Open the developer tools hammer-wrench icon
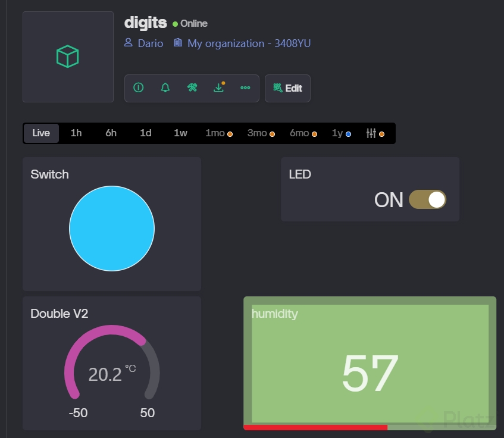 (192, 87)
